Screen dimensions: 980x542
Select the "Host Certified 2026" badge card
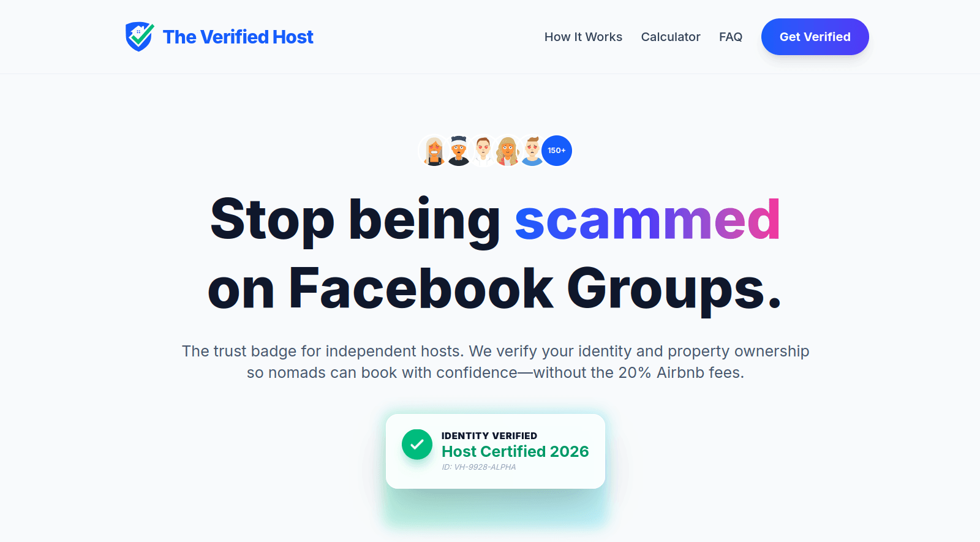click(495, 451)
